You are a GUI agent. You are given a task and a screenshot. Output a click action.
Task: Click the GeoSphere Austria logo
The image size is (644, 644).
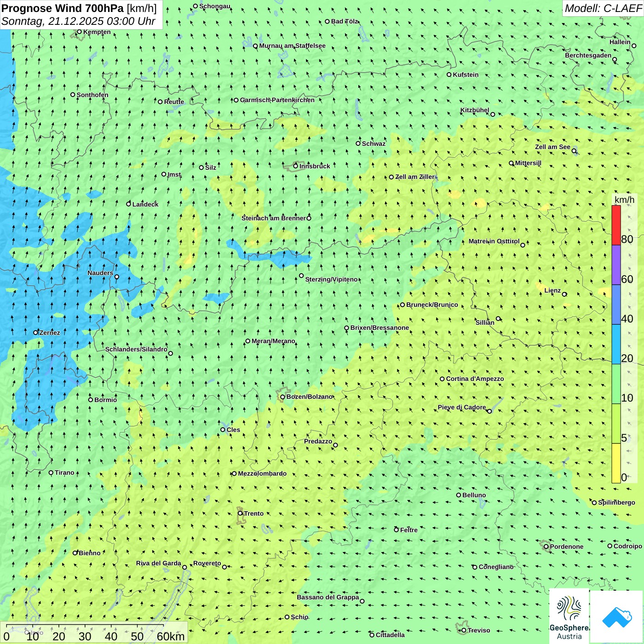(569, 616)
